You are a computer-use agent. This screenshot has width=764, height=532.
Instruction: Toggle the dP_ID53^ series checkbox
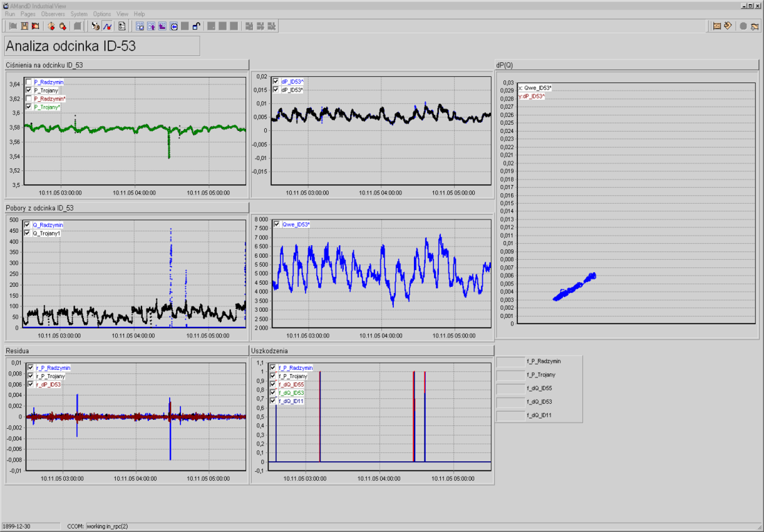pyautogui.click(x=276, y=82)
